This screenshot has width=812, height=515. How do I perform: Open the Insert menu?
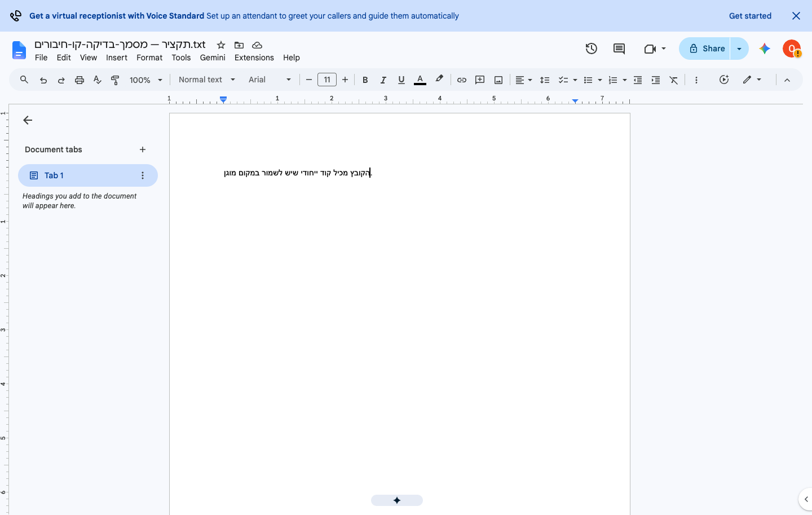coord(117,58)
